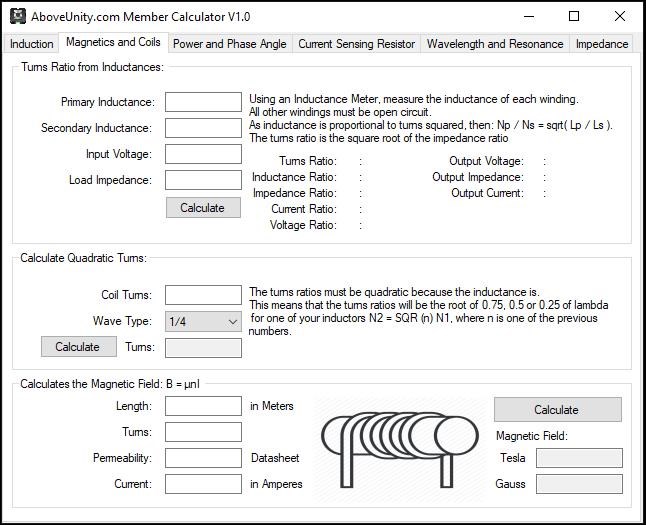Image resolution: width=646 pixels, height=525 pixels.
Task: Click the 'Inductance Ratio:' result label
Action: 294,177
